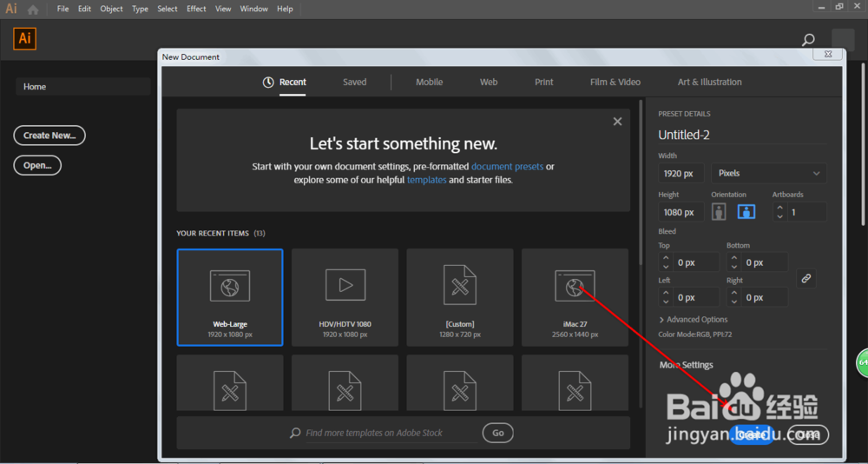This screenshot has width=868, height=464.
Task: Click the More Settings button
Action: coord(687,365)
